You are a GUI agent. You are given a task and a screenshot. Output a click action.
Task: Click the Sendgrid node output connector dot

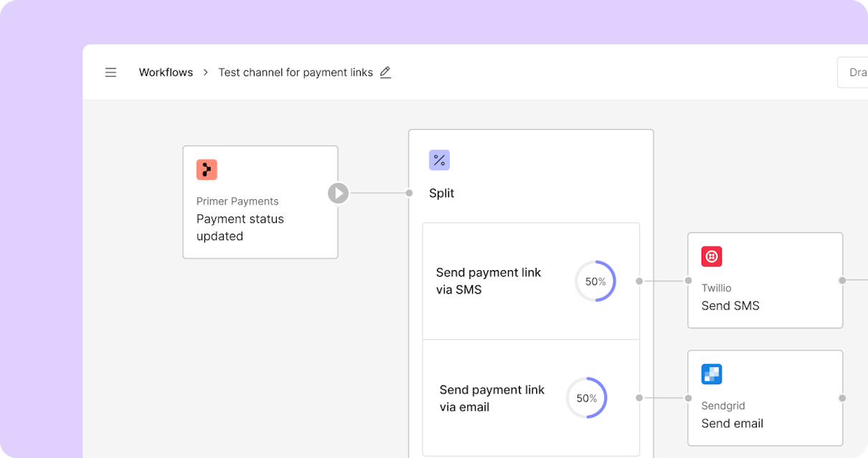point(843,398)
